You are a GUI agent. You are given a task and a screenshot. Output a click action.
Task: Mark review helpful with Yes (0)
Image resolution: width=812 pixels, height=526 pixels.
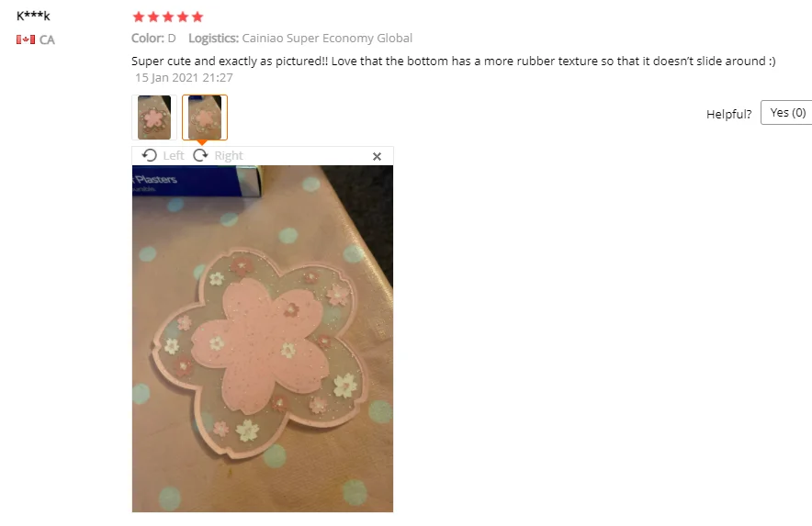[x=786, y=113]
